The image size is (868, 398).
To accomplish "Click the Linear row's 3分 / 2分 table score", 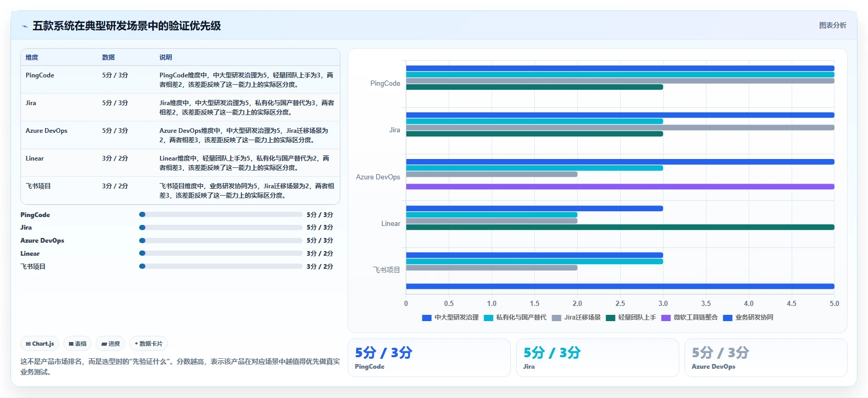I will tap(115, 158).
